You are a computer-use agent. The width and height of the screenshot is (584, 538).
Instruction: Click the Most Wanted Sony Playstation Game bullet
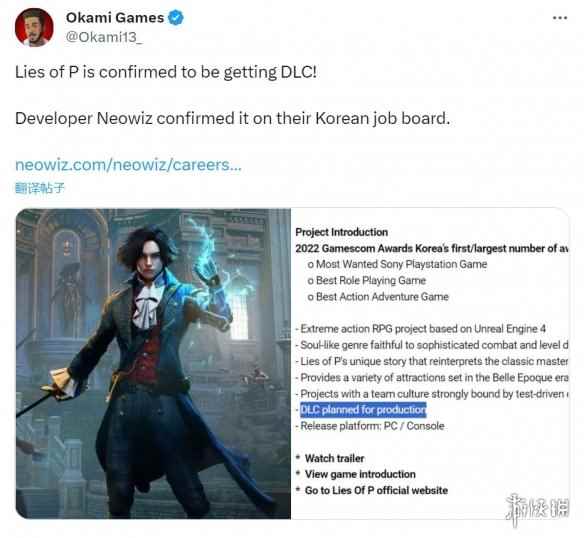(397, 264)
